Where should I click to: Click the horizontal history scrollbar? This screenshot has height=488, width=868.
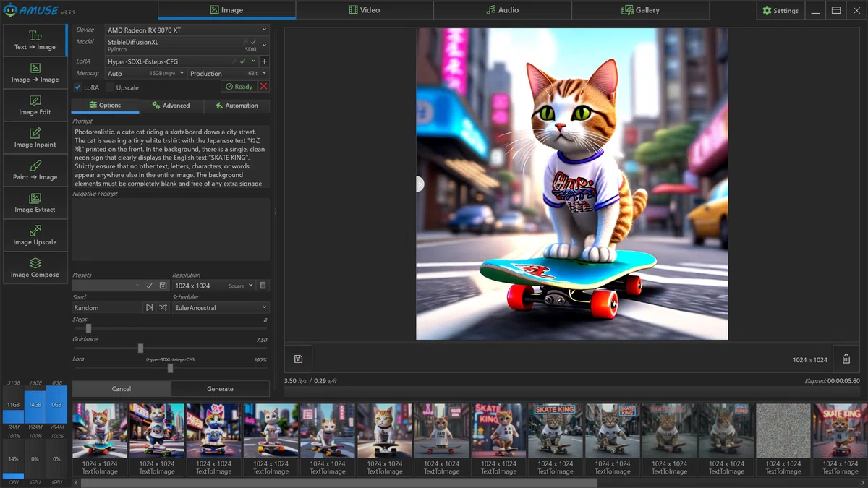(339, 482)
